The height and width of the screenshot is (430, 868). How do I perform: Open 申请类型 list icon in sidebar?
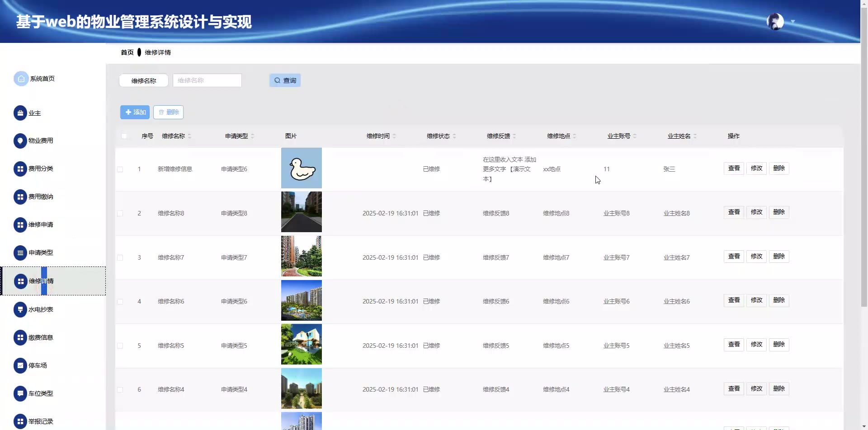click(20, 253)
